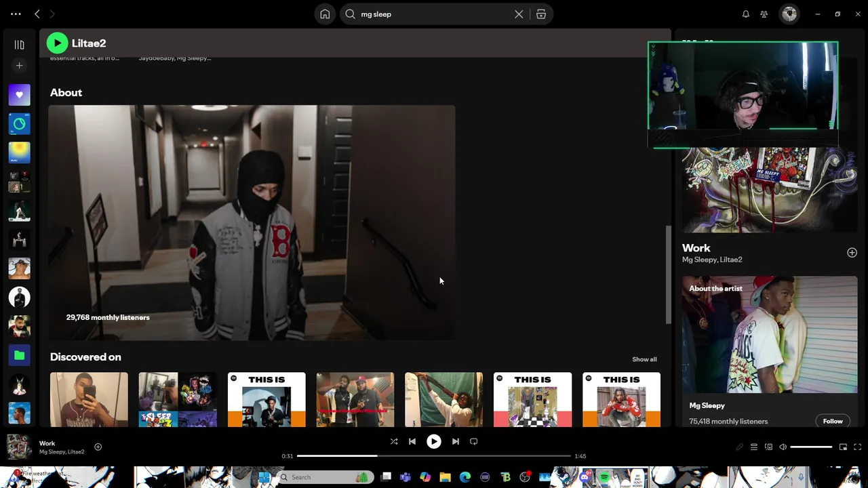
Task: Open Task View on the taskbar
Action: click(387, 477)
